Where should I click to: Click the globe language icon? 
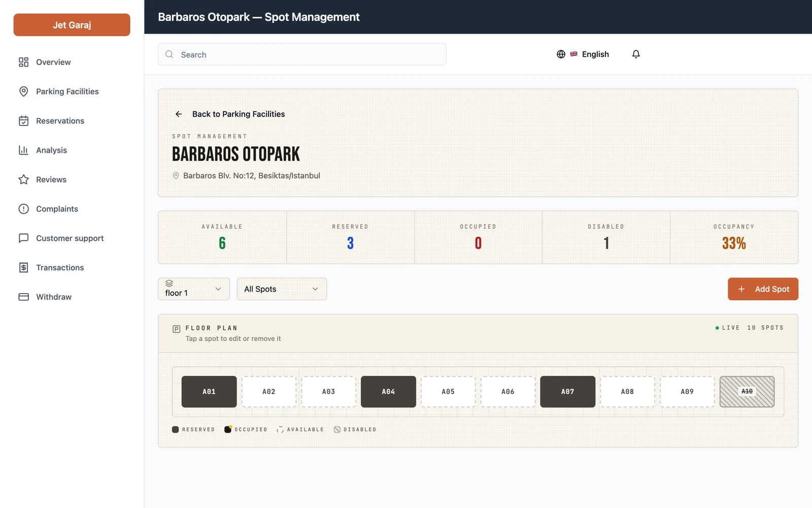point(561,54)
